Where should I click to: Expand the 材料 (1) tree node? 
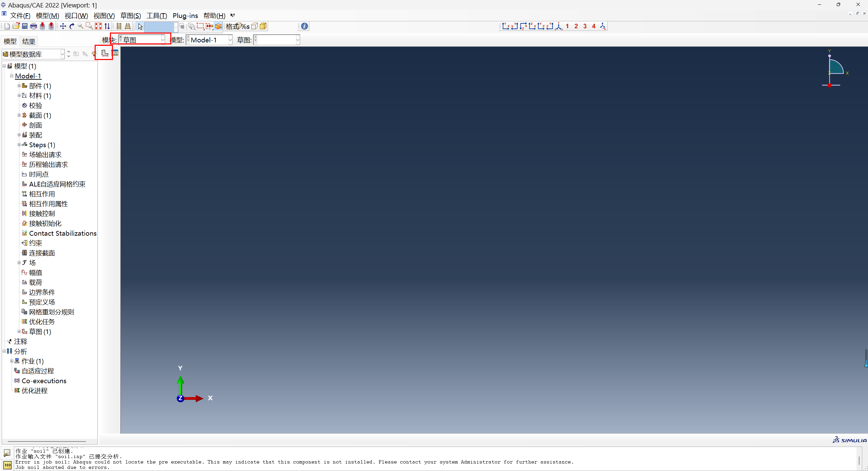[19, 96]
